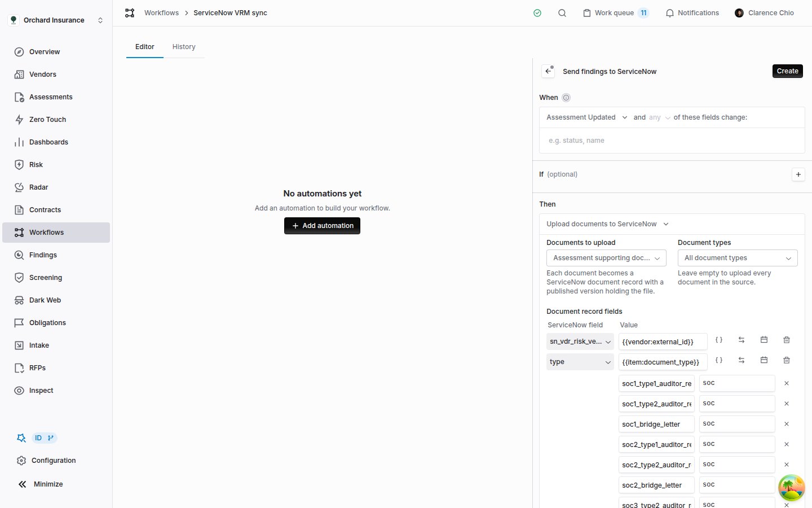Delete the sn_vdr_risk_ve field row
The image size is (812, 508).
click(787, 340)
